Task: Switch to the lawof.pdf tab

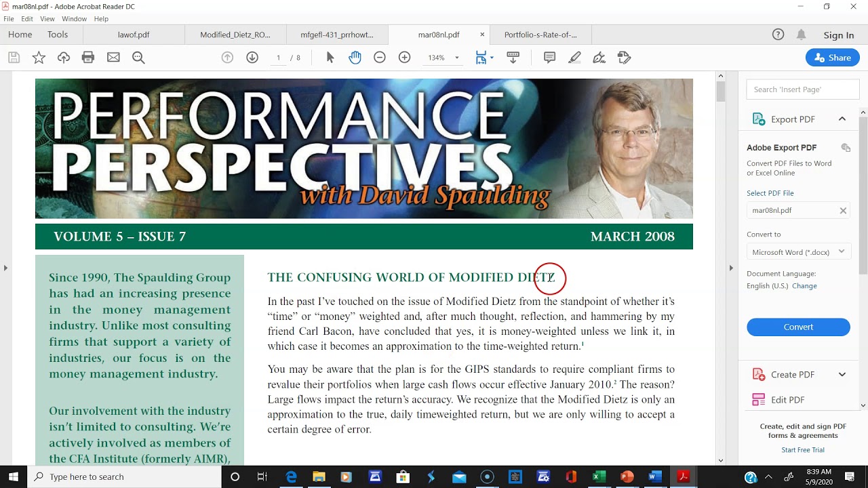Action: click(134, 35)
